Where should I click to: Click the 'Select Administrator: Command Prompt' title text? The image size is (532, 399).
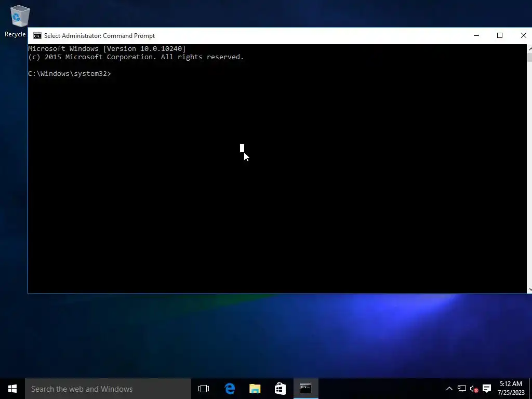point(99,36)
